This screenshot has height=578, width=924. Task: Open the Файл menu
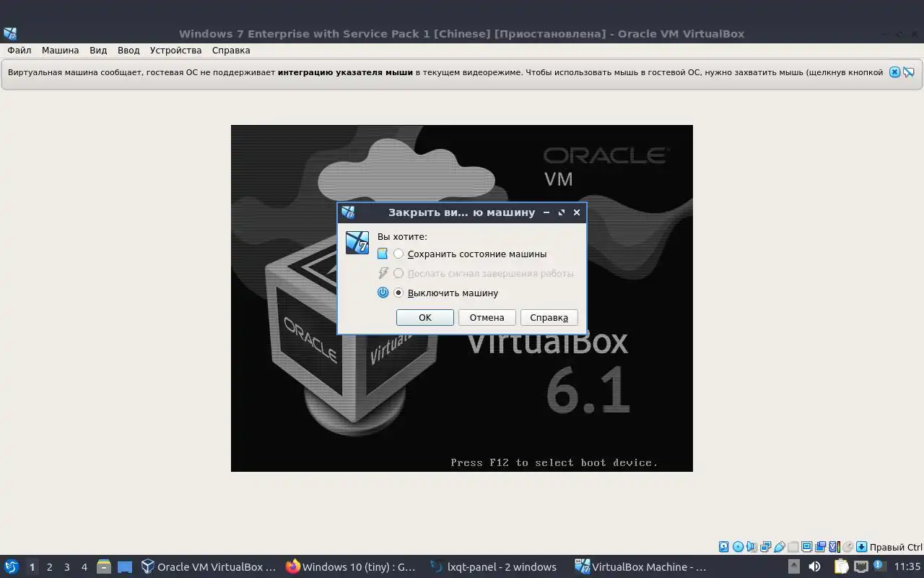point(19,51)
